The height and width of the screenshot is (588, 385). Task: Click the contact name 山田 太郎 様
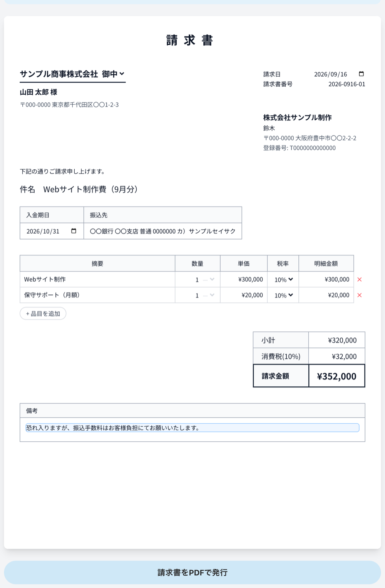[x=38, y=92]
